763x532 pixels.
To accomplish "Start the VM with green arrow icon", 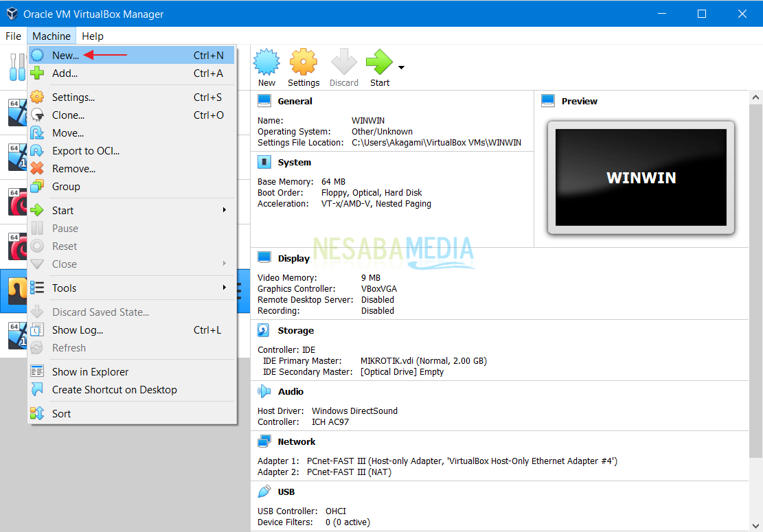I will coord(380,62).
